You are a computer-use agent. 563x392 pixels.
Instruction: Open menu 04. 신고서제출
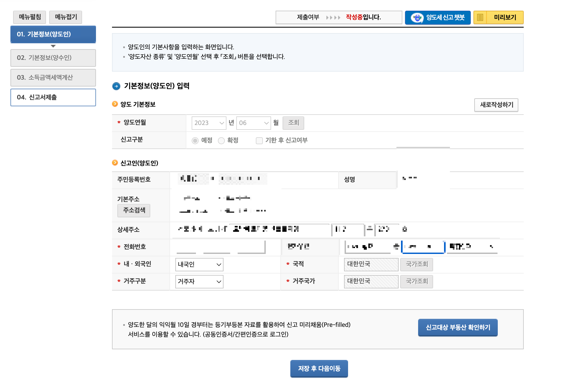tap(53, 97)
